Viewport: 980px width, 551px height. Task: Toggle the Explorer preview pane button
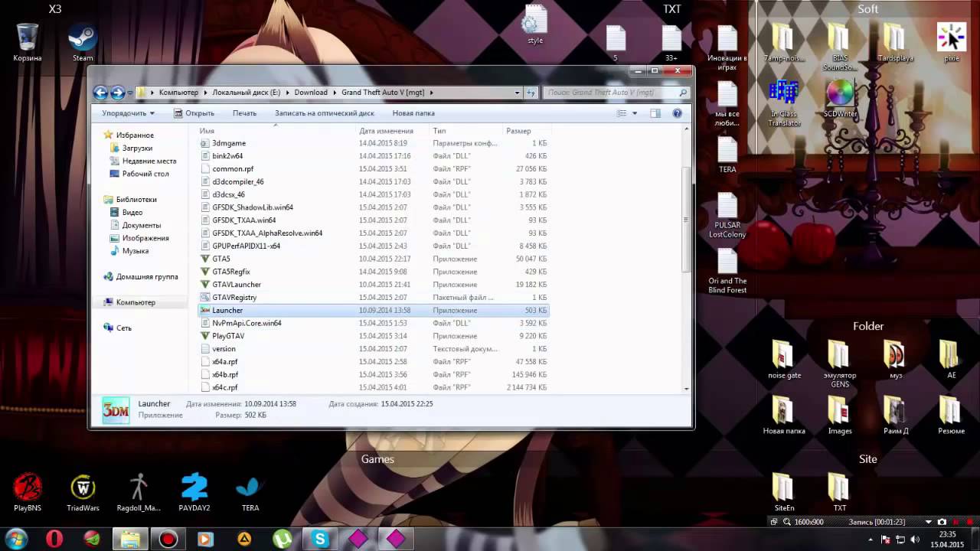click(655, 113)
